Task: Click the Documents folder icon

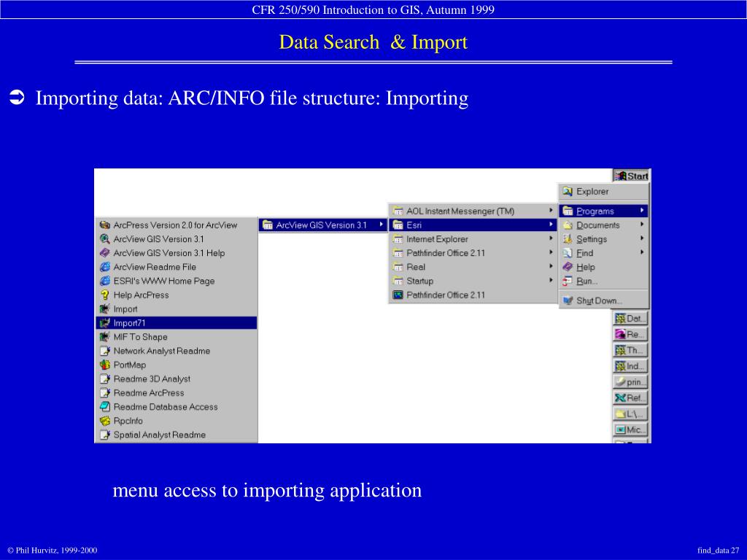Action: click(x=568, y=225)
